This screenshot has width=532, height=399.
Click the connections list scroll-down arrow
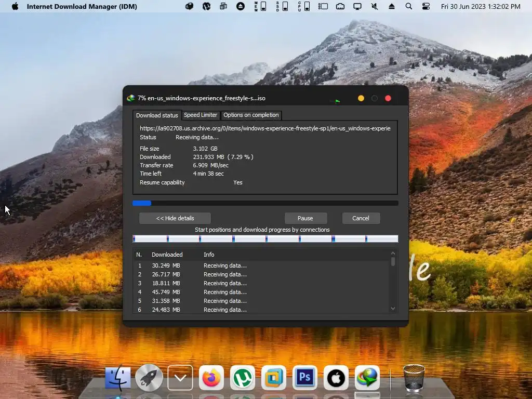click(x=393, y=309)
